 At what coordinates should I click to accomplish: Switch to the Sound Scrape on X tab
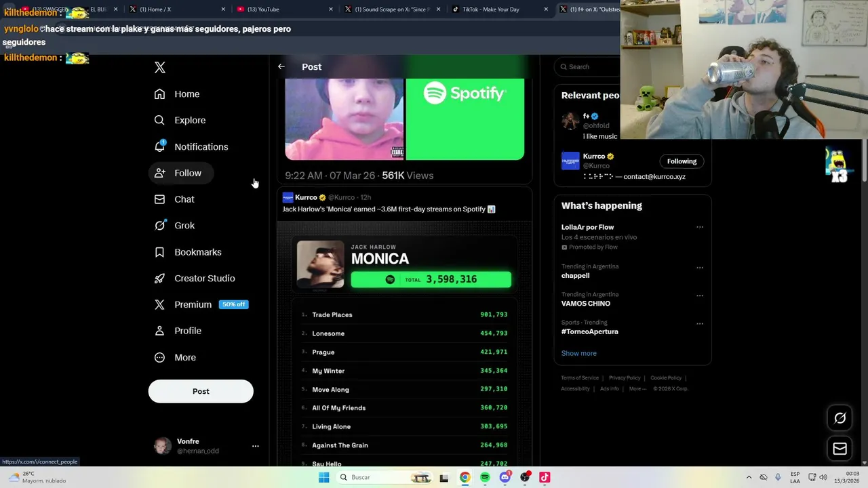pyautogui.click(x=393, y=9)
